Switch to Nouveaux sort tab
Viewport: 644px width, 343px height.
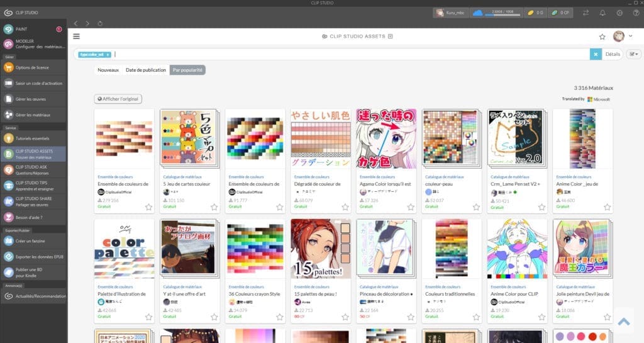(x=108, y=70)
